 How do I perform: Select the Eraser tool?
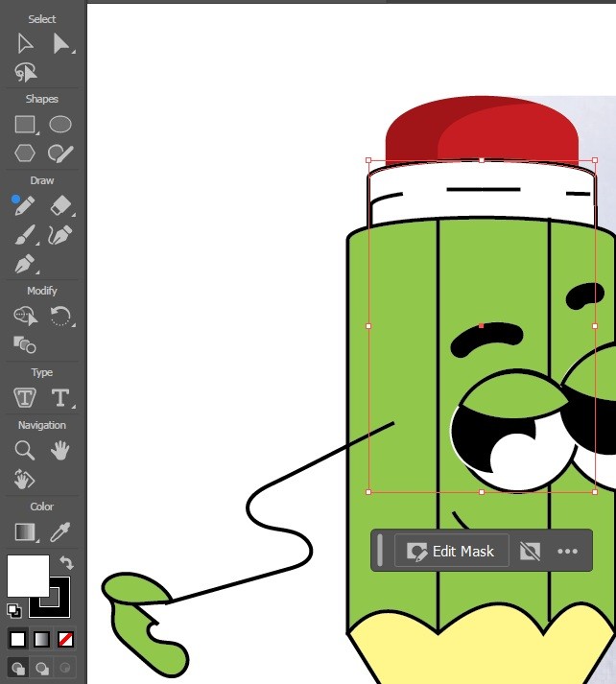60,205
